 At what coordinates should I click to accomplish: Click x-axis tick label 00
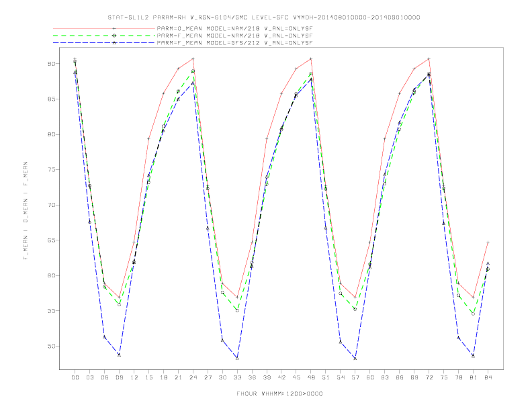point(75,377)
